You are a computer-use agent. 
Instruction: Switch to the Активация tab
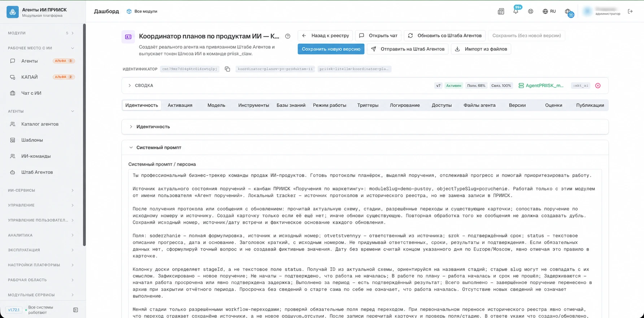pos(180,105)
